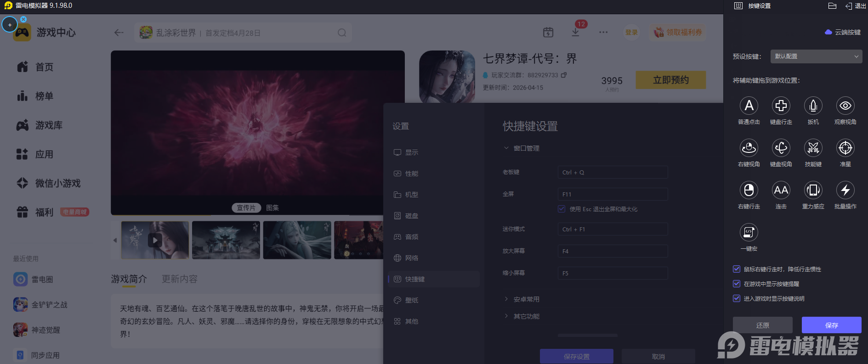Toggle 鼠标右键行走时降低行走惯性 checkbox
This screenshot has height=364, width=868.
[737, 269]
